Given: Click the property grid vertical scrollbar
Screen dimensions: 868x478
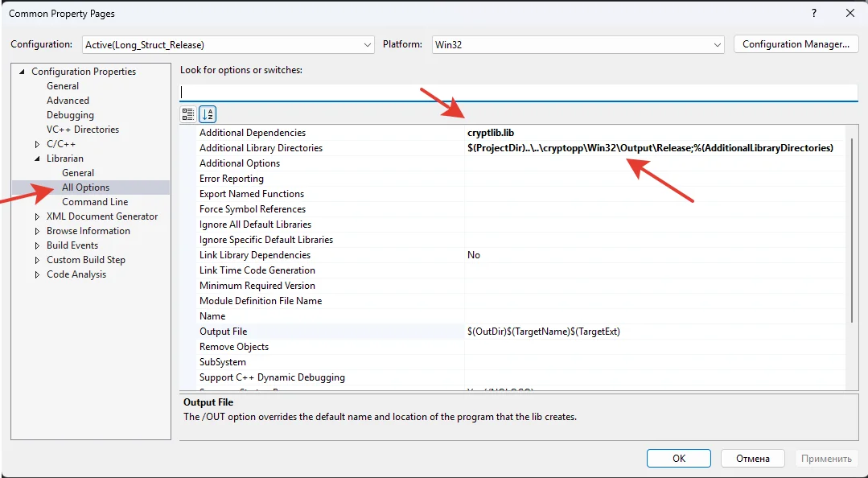Looking at the screenshot, I should coord(852,225).
